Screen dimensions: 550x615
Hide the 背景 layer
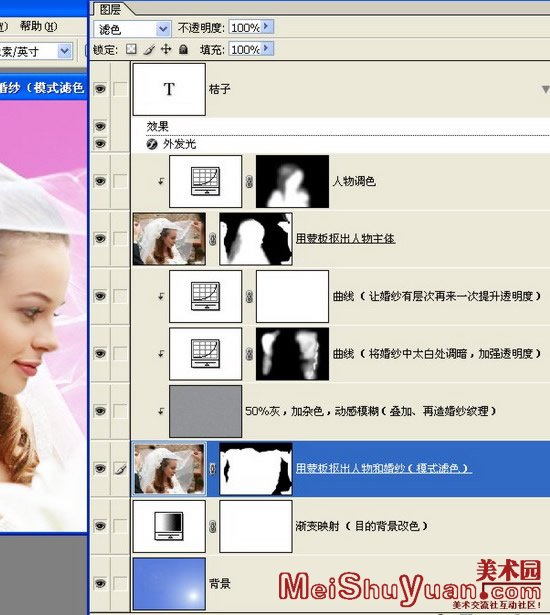pyautogui.click(x=100, y=584)
